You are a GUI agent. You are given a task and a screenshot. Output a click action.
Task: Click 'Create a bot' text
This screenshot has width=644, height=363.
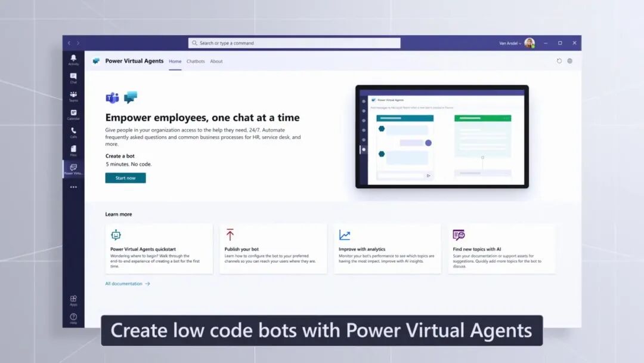(120, 156)
